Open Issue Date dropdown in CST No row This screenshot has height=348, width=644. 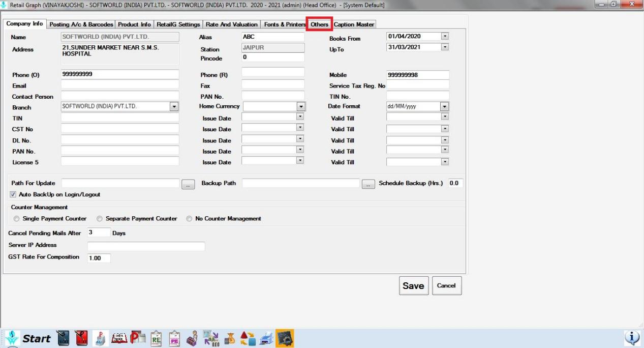(x=300, y=128)
